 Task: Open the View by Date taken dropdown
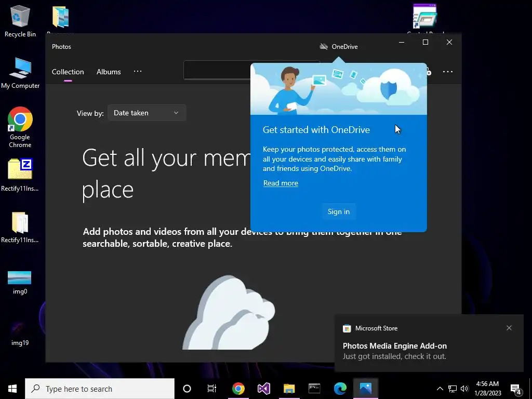tap(147, 113)
